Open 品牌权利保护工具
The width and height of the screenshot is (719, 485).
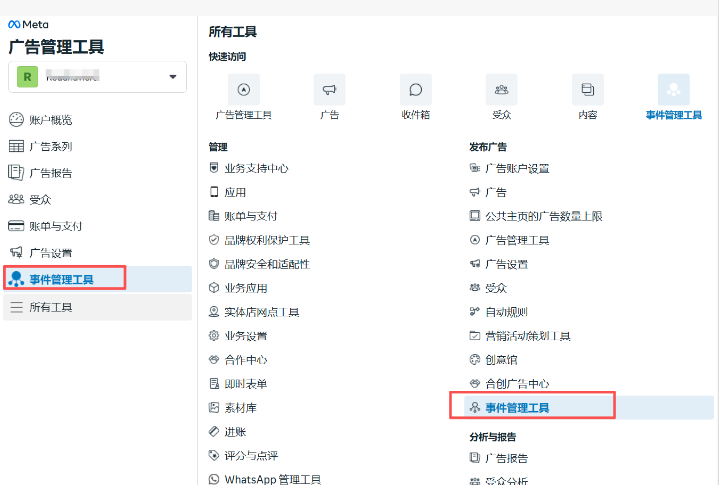(x=267, y=240)
